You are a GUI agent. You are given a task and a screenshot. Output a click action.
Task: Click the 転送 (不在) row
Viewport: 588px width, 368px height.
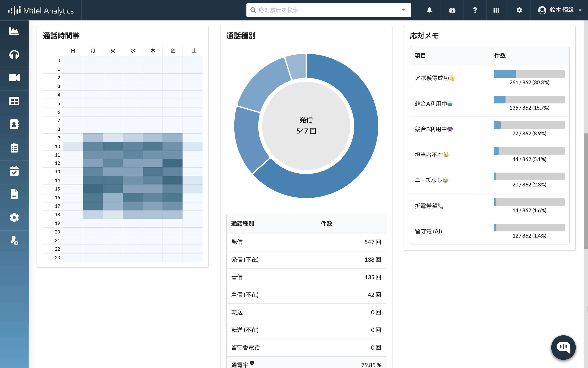pyautogui.click(x=306, y=330)
